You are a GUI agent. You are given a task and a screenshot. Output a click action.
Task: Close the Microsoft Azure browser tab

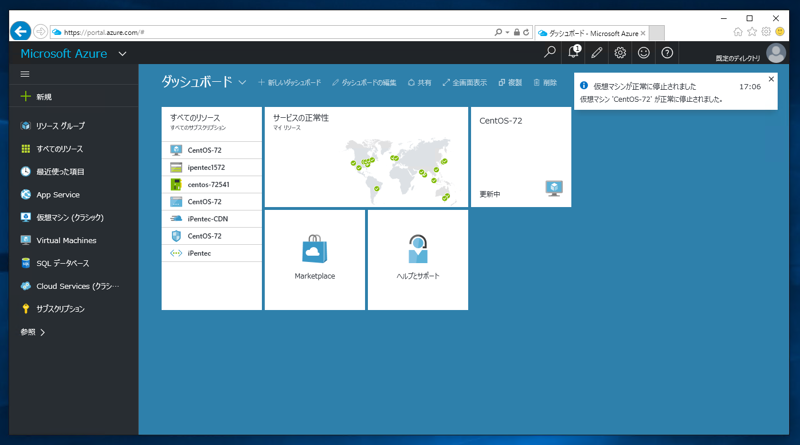click(643, 33)
